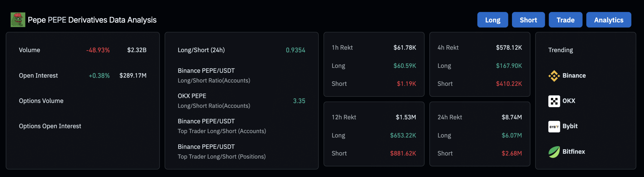The width and height of the screenshot is (644, 177).
Task: Click the 1h Rekt card header
Action: click(x=374, y=48)
